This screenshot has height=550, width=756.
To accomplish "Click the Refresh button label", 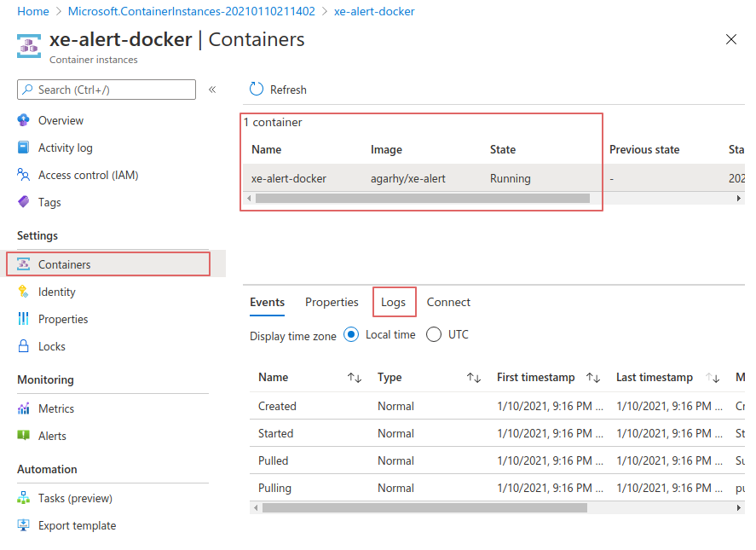I will pos(288,90).
